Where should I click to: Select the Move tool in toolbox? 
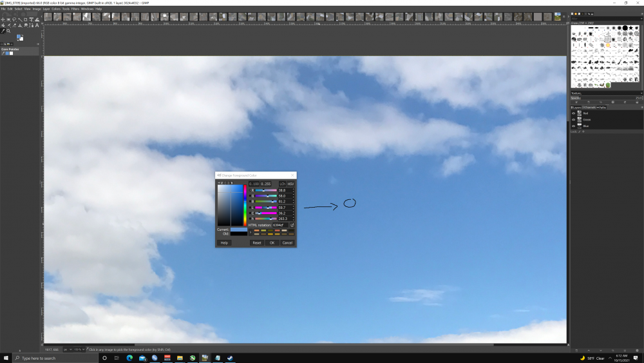tap(3, 19)
